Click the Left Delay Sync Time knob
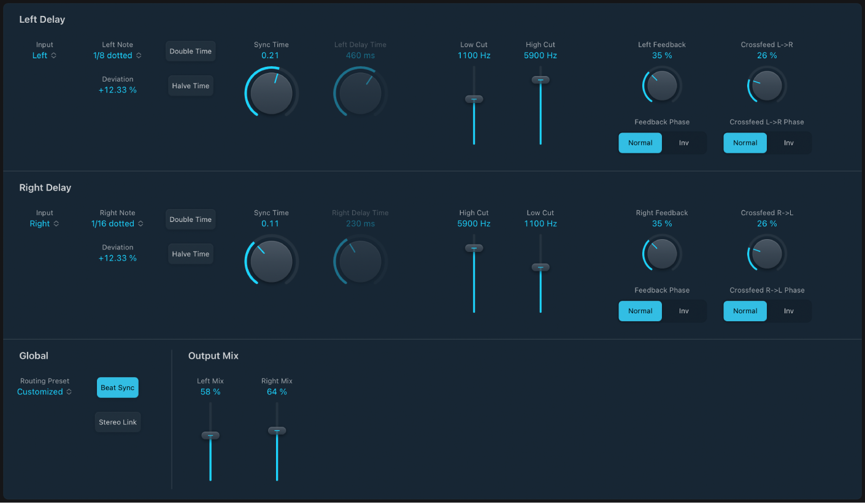The width and height of the screenshot is (865, 504). click(x=271, y=92)
